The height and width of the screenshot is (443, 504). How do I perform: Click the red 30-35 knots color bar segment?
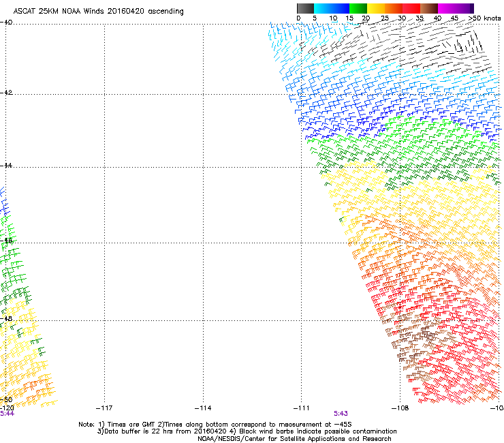point(411,8)
